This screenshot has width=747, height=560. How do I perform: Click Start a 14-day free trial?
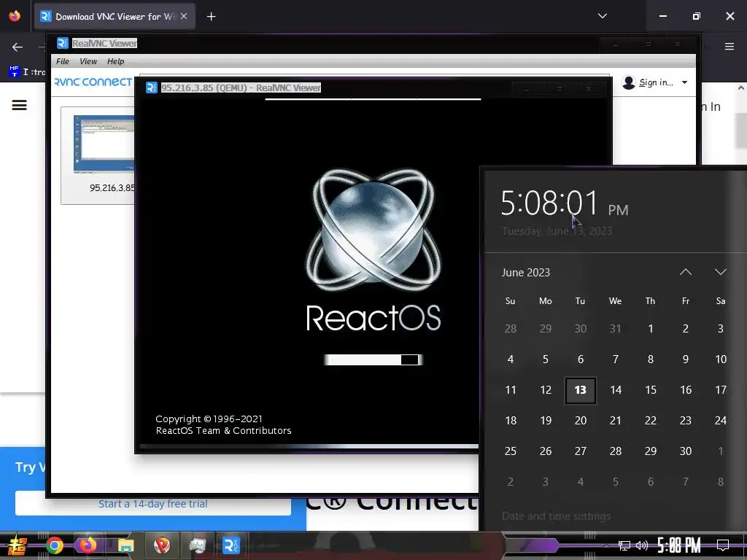(x=153, y=504)
